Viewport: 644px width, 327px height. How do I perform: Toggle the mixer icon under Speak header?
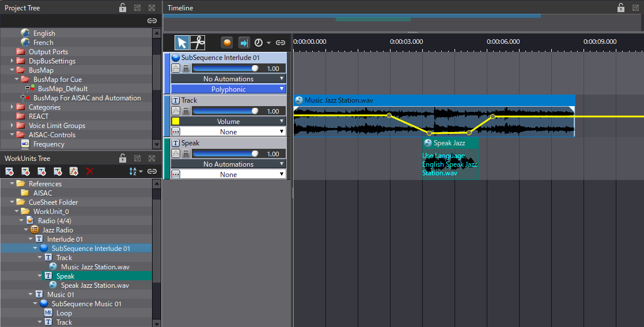coord(186,154)
